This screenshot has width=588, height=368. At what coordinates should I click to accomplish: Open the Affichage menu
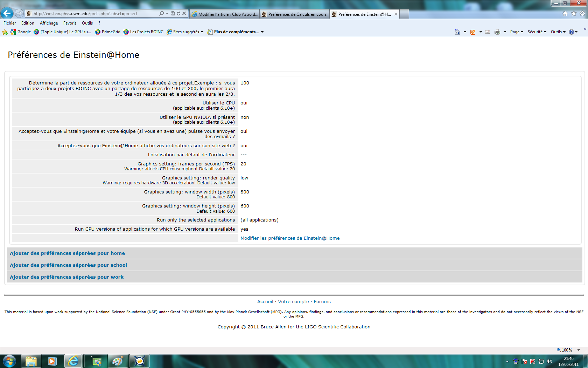tap(49, 23)
